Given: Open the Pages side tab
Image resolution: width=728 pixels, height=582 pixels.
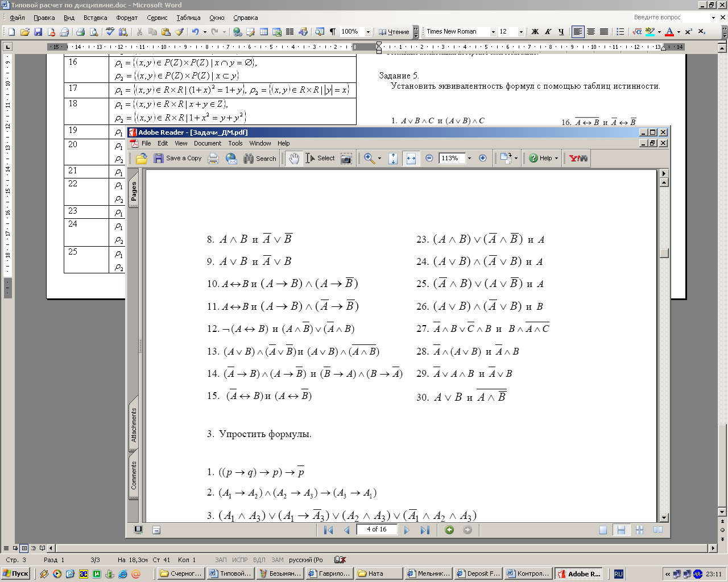Looking at the screenshot, I should pyautogui.click(x=134, y=191).
